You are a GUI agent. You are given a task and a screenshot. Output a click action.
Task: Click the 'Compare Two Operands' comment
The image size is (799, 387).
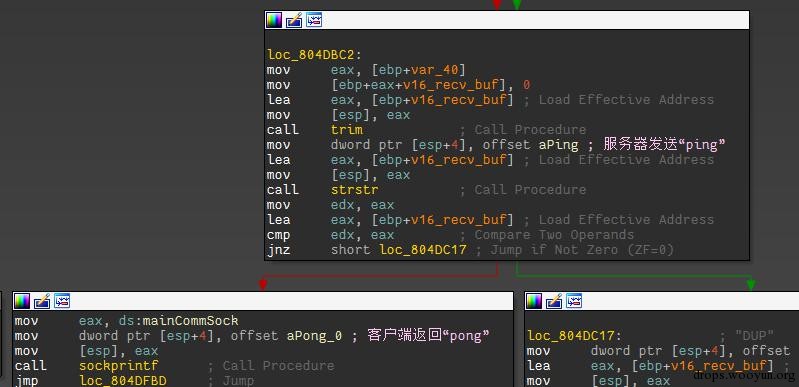click(x=554, y=235)
